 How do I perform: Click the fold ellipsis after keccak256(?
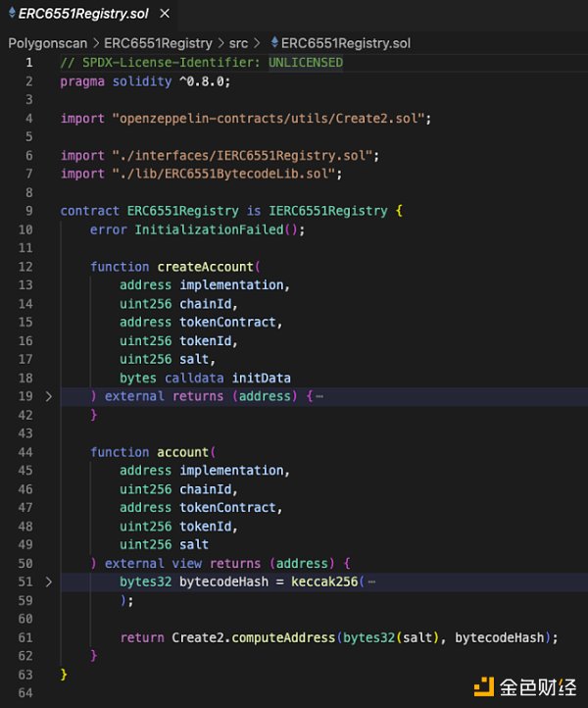tap(371, 582)
